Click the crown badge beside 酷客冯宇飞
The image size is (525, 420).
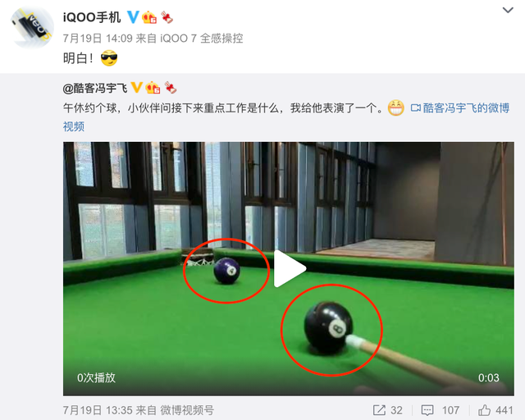pyautogui.click(x=153, y=88)
